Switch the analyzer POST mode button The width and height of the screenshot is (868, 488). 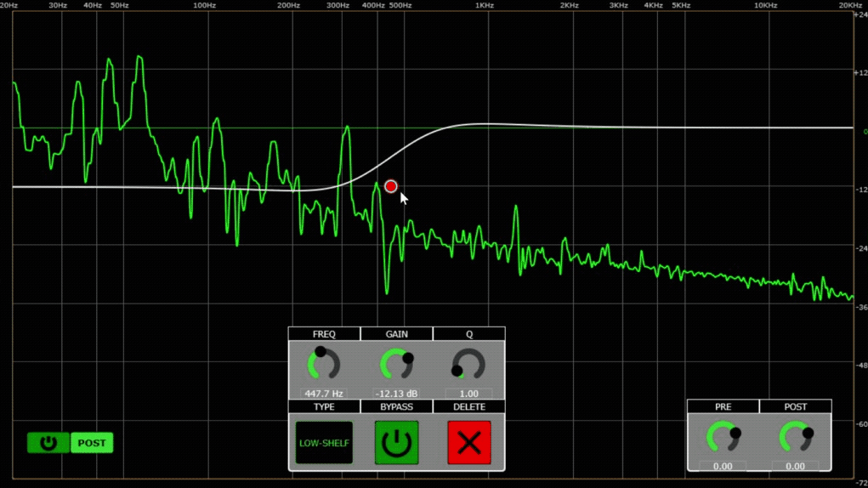tap(92, 443)
